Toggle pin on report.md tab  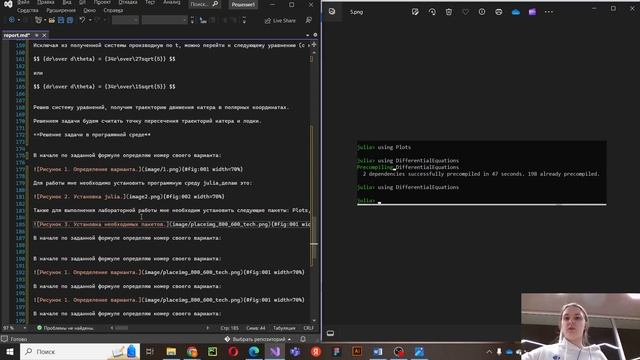point(37,36)
